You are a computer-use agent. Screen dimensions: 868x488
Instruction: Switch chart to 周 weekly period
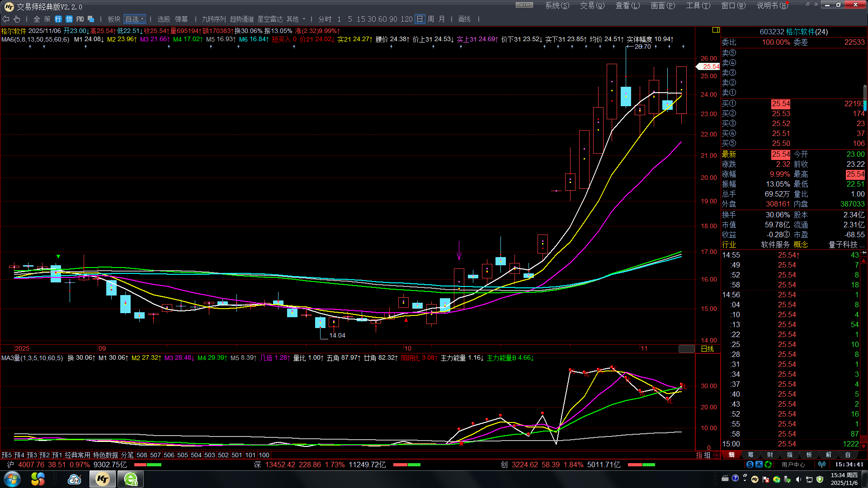[x=431, y=19]
